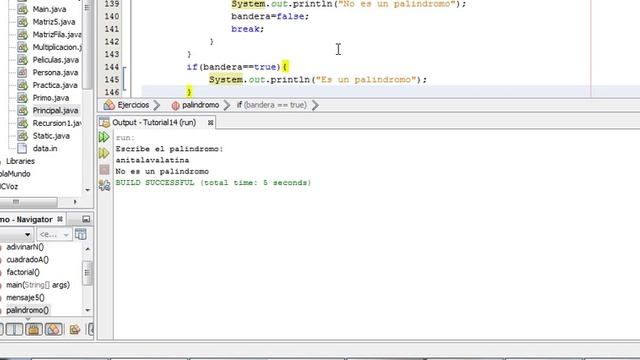
Task: Select Recursion1.java file
Action: 57,123
